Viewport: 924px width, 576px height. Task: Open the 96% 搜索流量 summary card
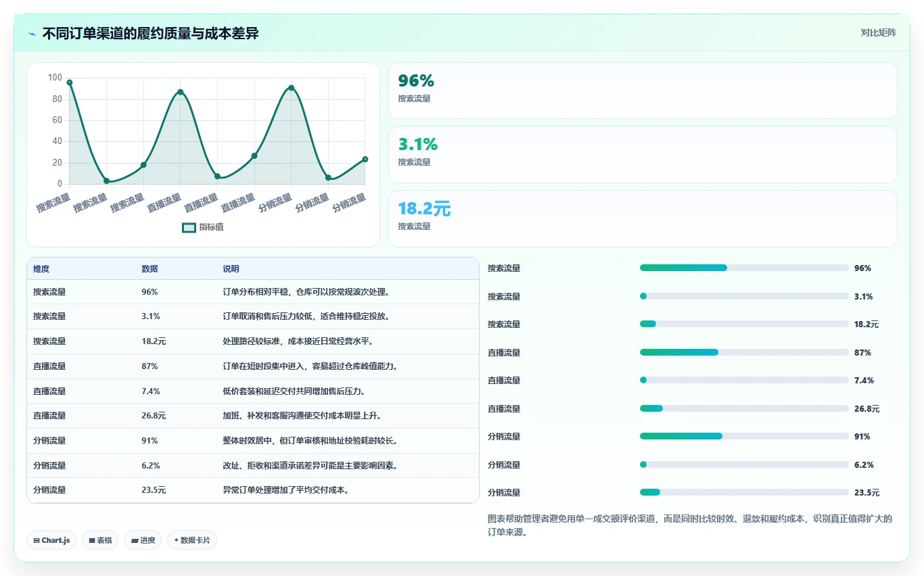[x=643, y=91]
